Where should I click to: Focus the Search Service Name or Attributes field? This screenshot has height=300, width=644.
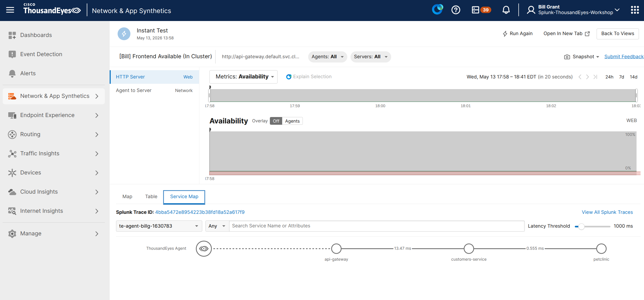click(377, 226)
